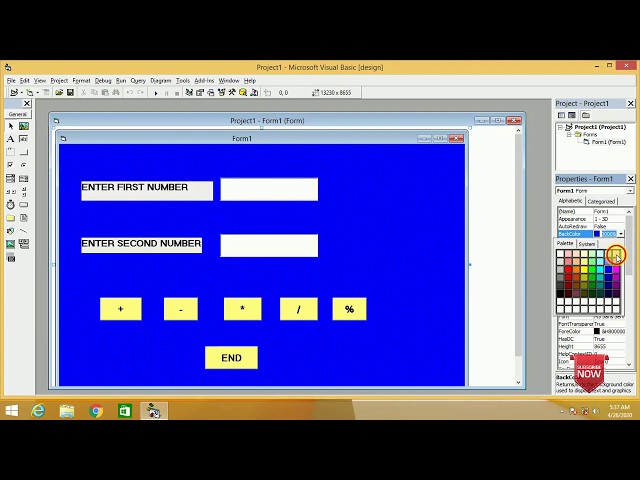Select the Shape control tool
This screenshot has width=640, height=480.
click(11, 231)
